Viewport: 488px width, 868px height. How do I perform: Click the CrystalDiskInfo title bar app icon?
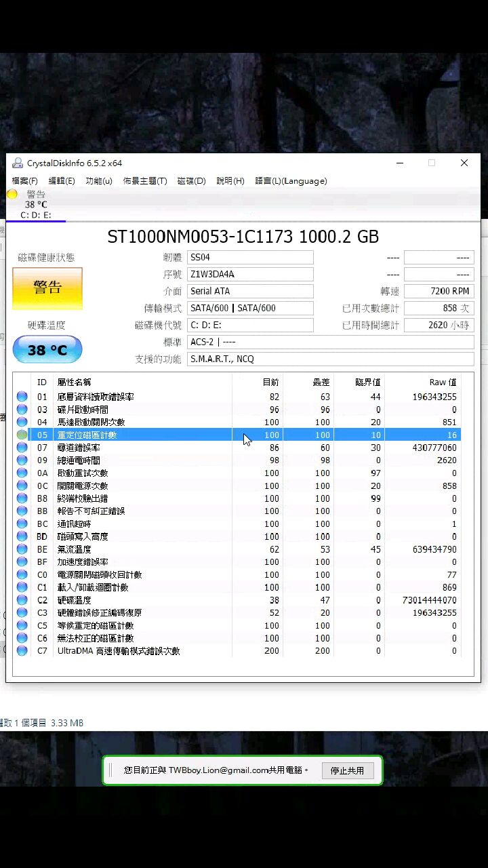point(17,163)
